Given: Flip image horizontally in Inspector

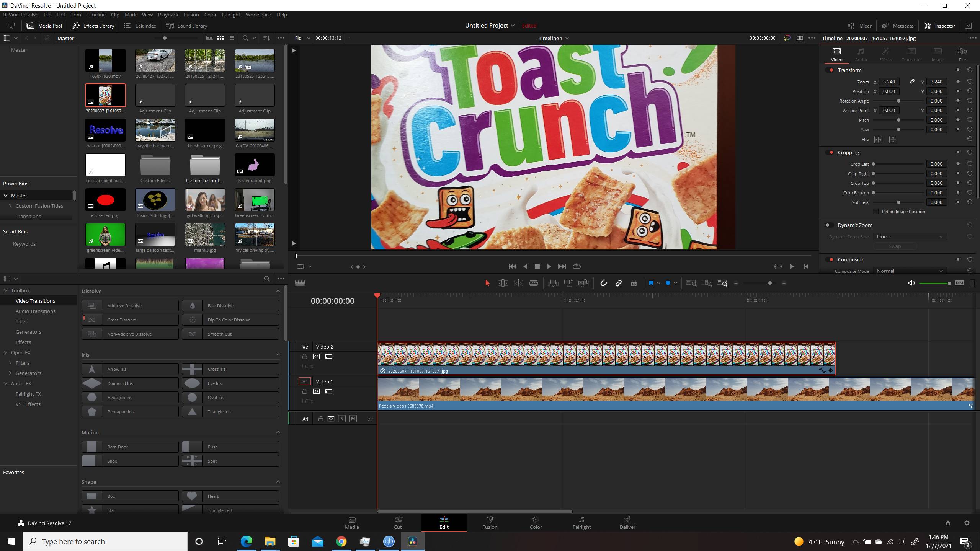Looking at the screenshot, I should 879,140.
